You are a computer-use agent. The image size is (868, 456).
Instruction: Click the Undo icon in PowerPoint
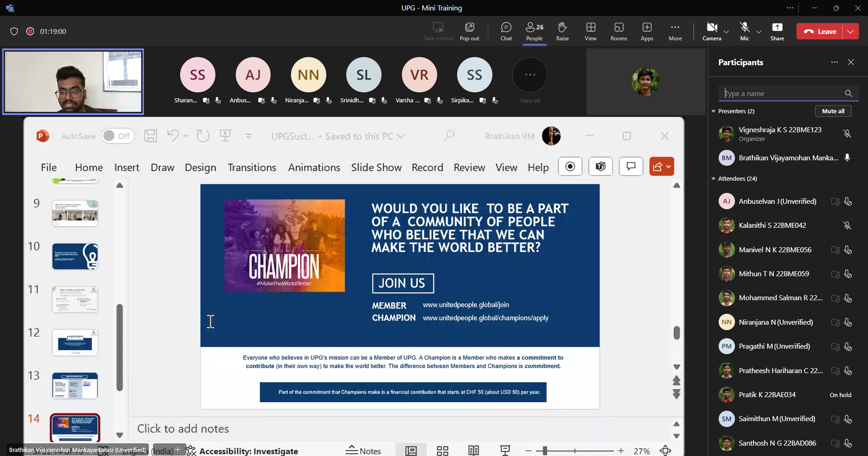point(173,135)
